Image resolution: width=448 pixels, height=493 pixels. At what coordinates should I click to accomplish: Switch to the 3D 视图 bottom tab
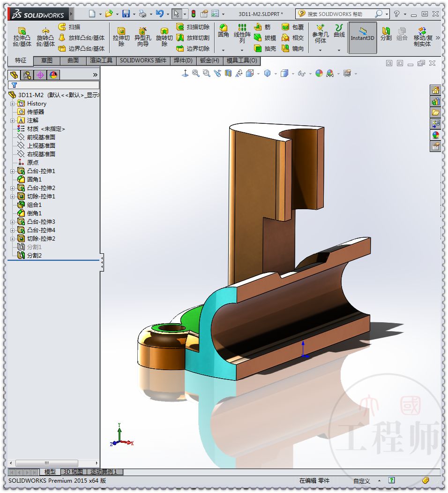click(x=73, y=471)
